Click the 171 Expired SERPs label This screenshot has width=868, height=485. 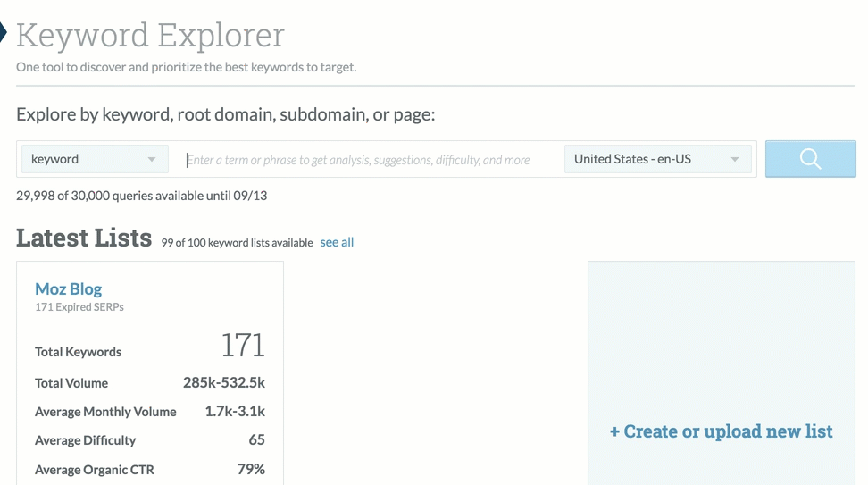pyautogui.click(x=79, y=307)
